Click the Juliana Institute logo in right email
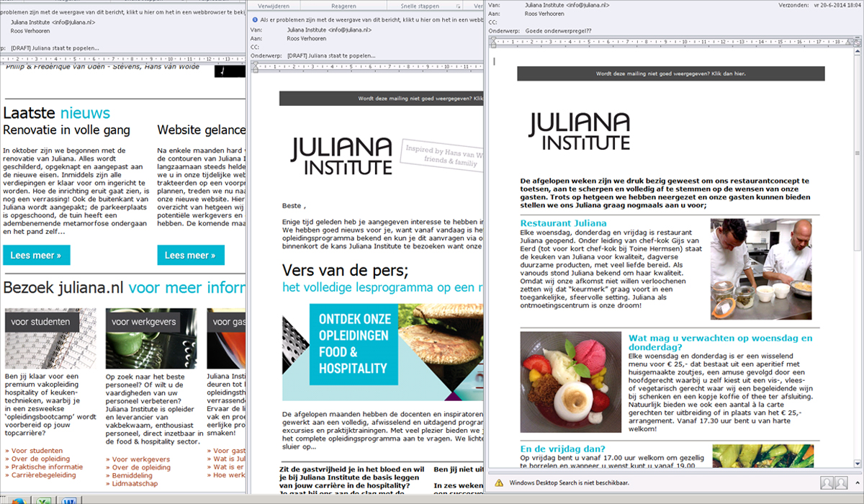The height and width of the screenshot is (504, 864). 579,130
